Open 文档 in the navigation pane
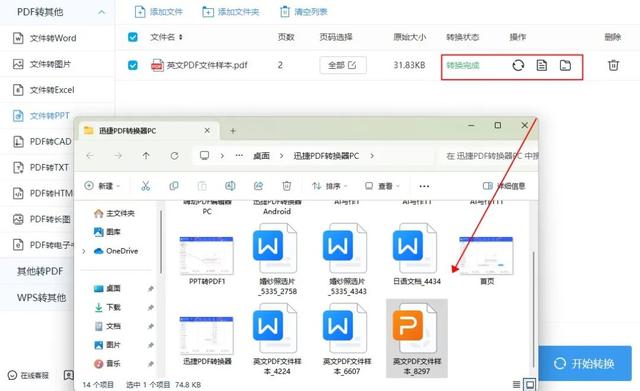640x391 pixels. tap(107, 326)
